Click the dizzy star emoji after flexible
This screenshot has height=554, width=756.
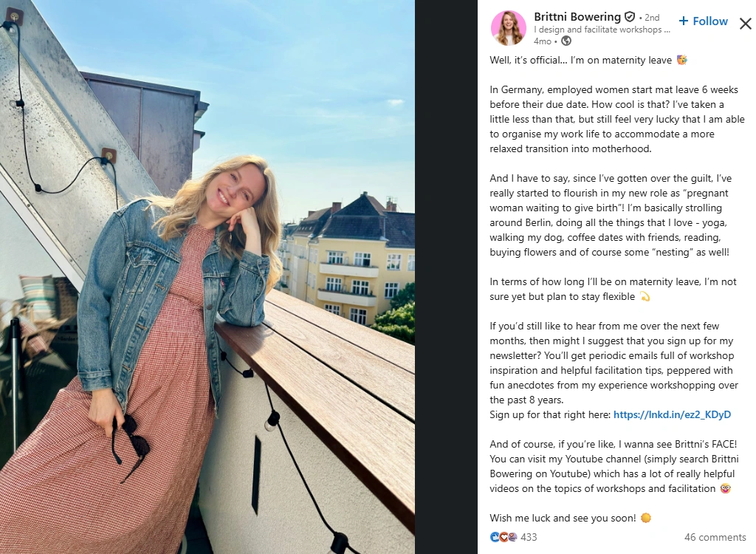click(x=645, y=296)
